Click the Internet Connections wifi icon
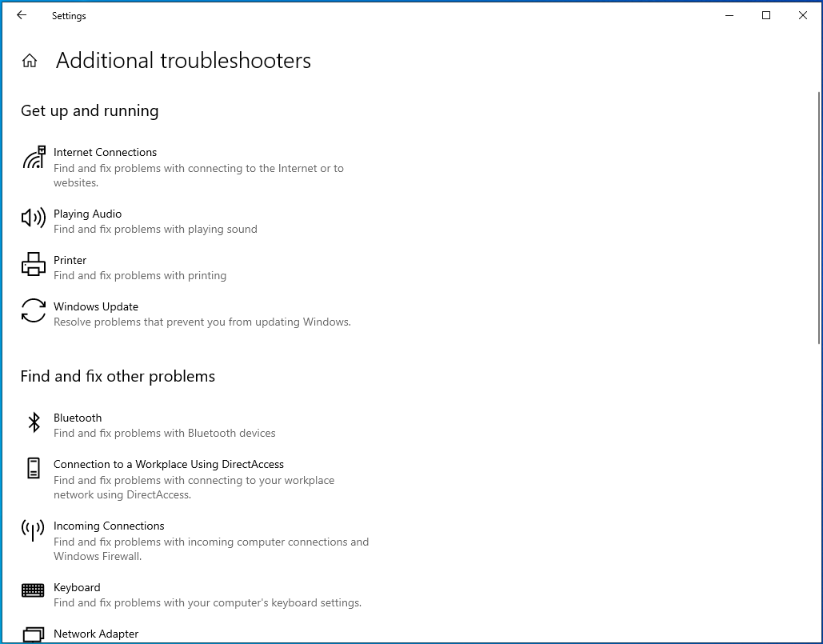The height and width of the screenshot is (644, 823). click(x=34, y=158)
